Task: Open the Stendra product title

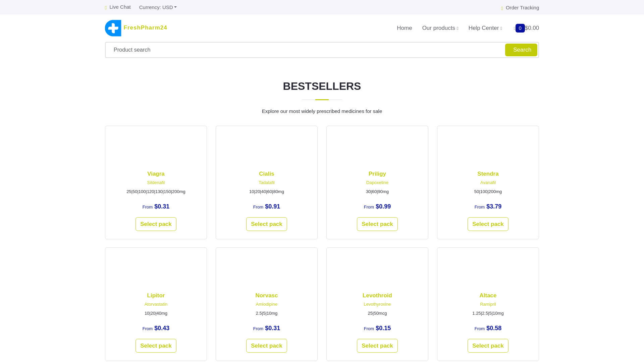Action: [488, 174]
